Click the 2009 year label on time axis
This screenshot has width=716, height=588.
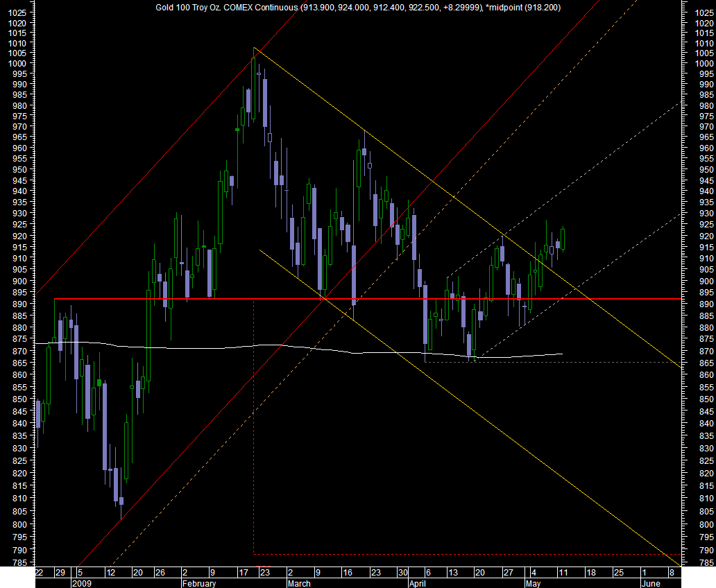coord(82,583)
